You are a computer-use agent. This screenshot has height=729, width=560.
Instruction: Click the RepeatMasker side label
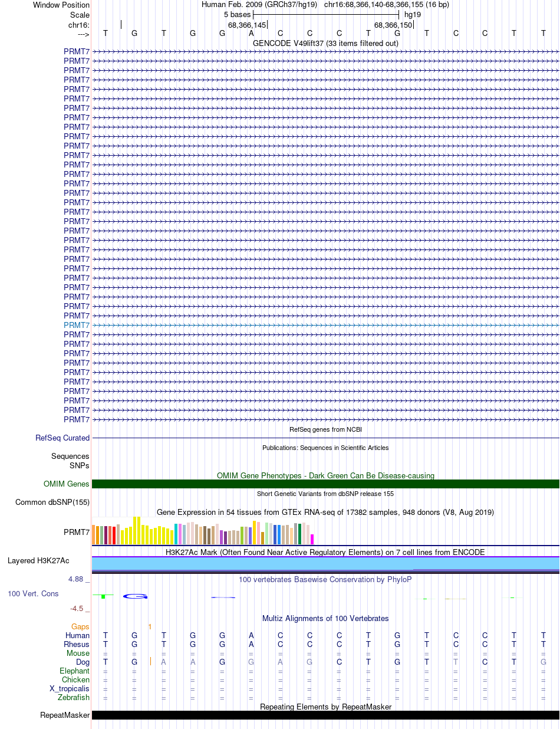coord(65,715)
